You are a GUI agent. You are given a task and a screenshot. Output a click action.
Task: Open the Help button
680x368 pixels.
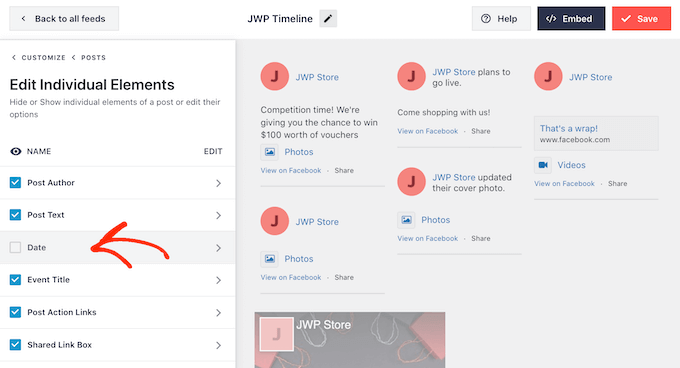[501, 19]
